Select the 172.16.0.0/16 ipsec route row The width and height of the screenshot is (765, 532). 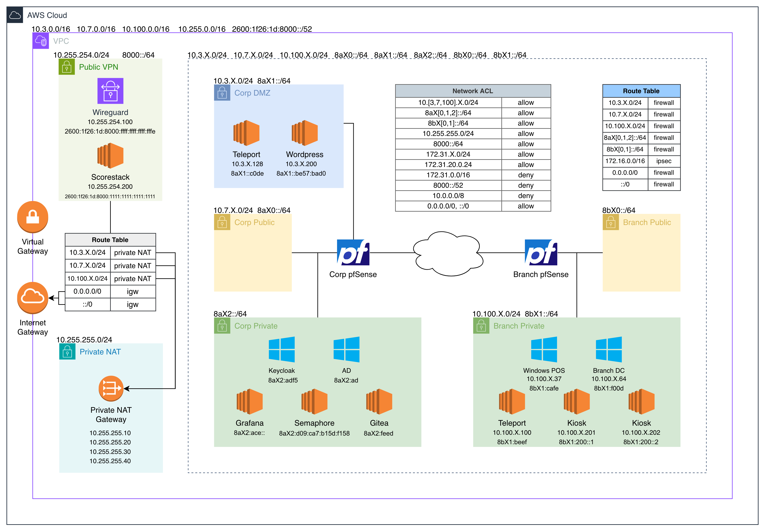[641, 161]
